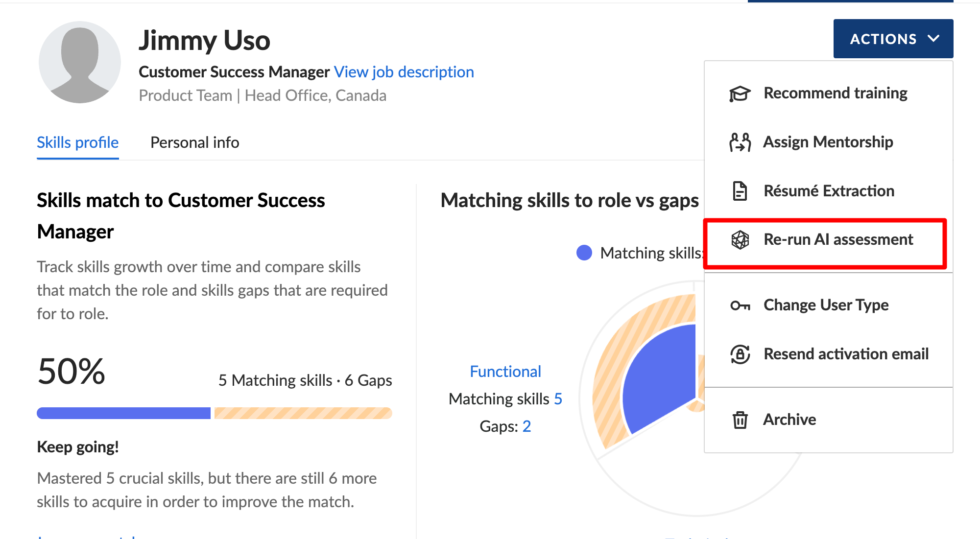The width and height of the screenshot is (980, 539).
Task: Click Jimmy Uso's avatar placeholder image
Action: click(80, 62)
